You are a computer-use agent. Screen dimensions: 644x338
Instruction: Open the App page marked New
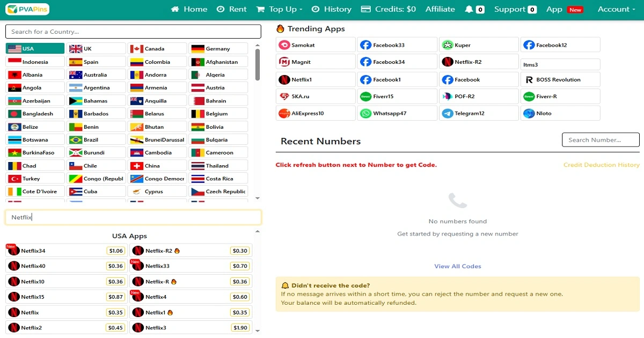click(565, 9)
